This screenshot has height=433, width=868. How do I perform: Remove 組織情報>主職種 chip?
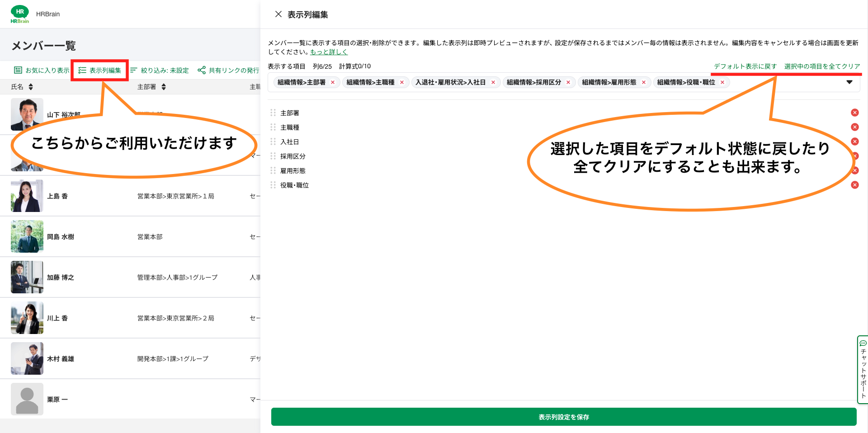tap(402, 82)
